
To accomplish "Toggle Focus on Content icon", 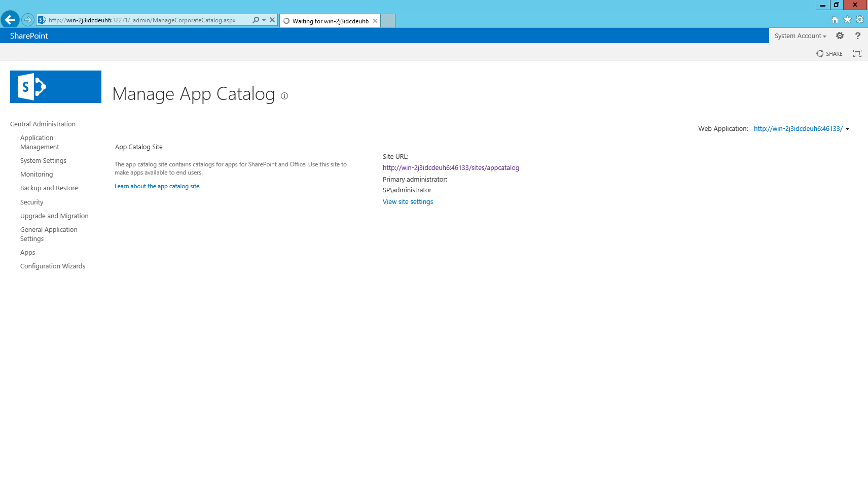I will (x=857, y=53).
